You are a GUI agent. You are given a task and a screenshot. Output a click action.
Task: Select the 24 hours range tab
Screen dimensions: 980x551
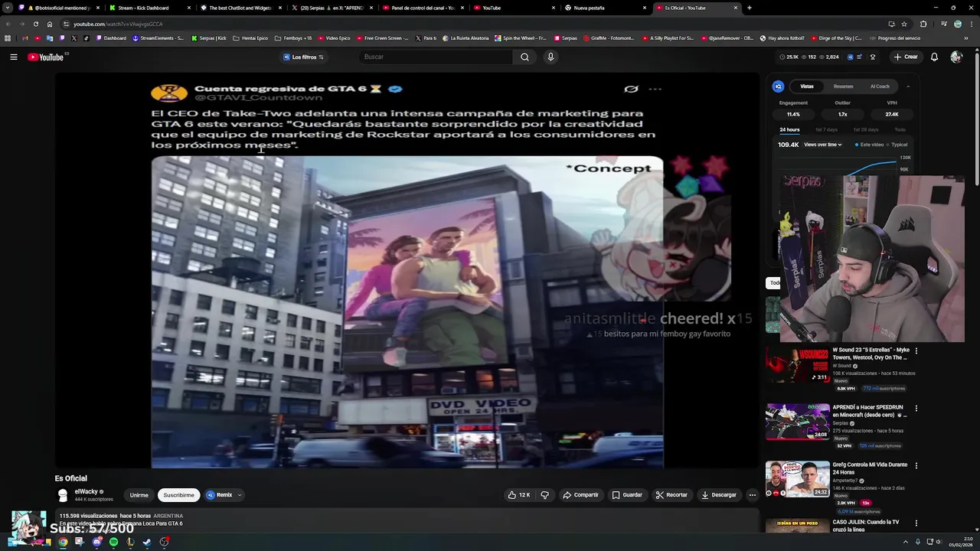point(789,130)
